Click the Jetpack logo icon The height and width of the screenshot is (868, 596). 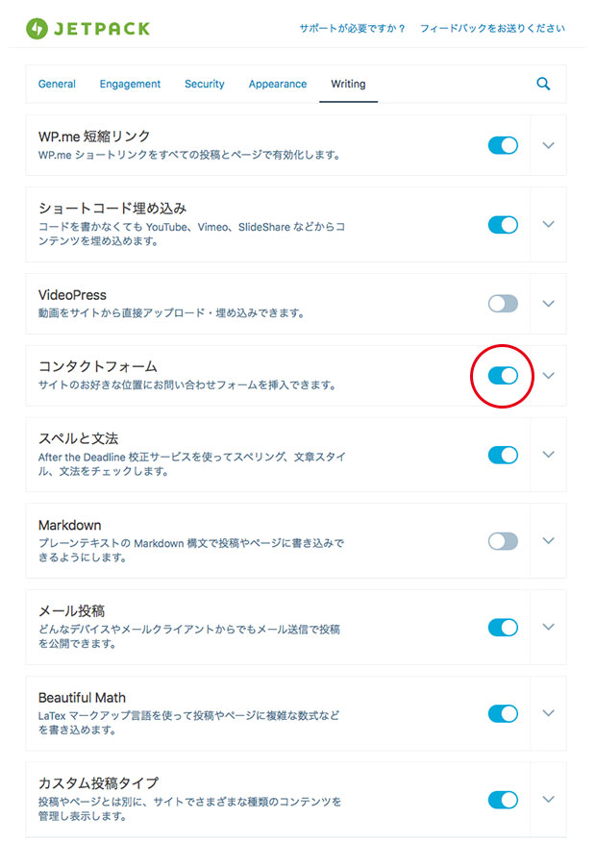(x=37, y=29)
